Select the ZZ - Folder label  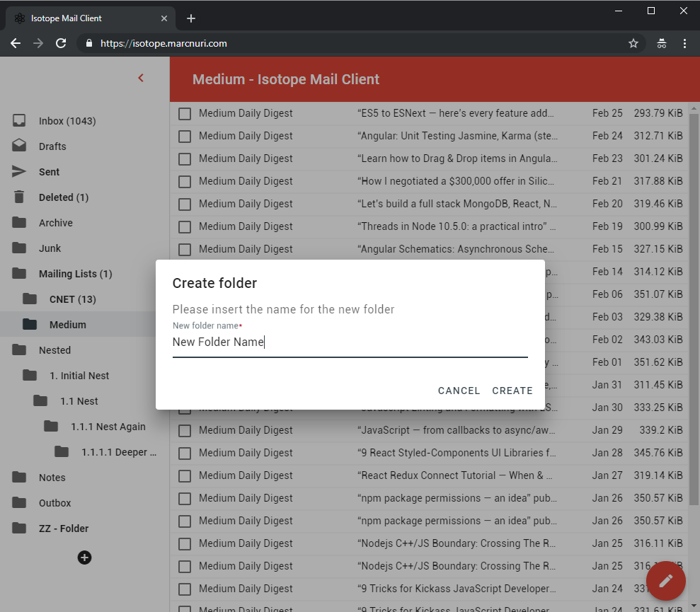pos(64,529)
